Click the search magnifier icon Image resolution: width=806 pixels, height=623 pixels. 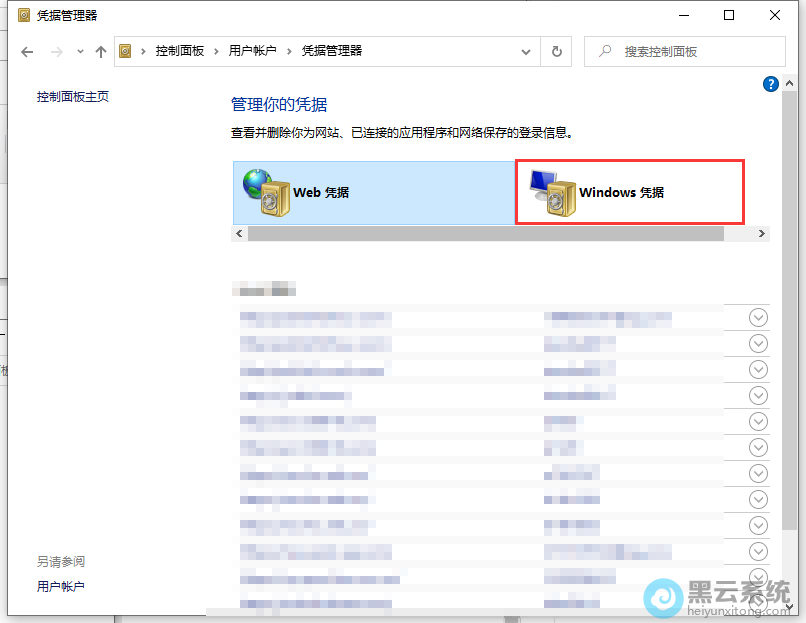603,51
